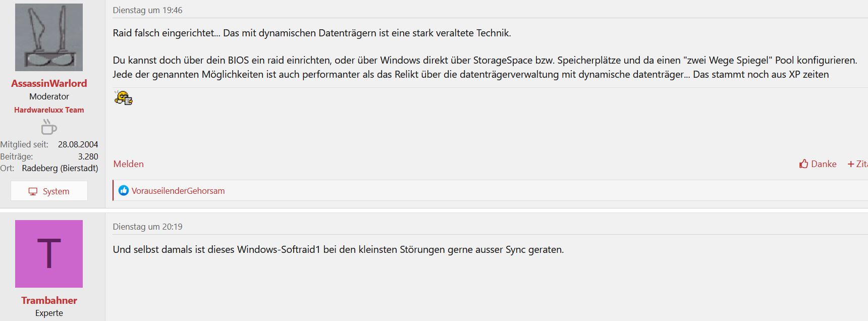Screen dimensions: 868x321
Task: Click the coffee cup icon under Hardwareluxx Team
Action: tap(49, 127)
